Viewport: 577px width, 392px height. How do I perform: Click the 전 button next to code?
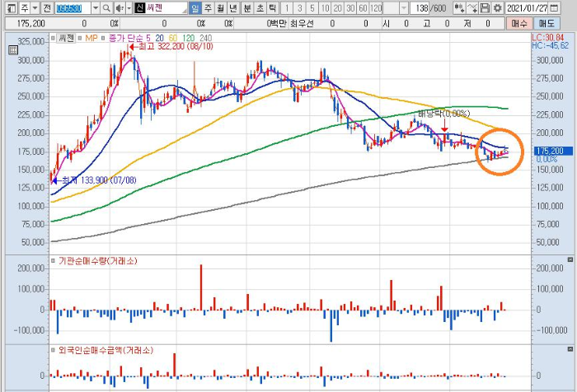47,7
